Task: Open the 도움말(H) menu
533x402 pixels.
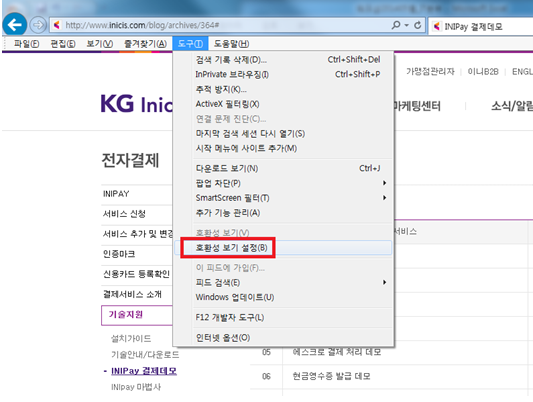Action: pos(231,44)
